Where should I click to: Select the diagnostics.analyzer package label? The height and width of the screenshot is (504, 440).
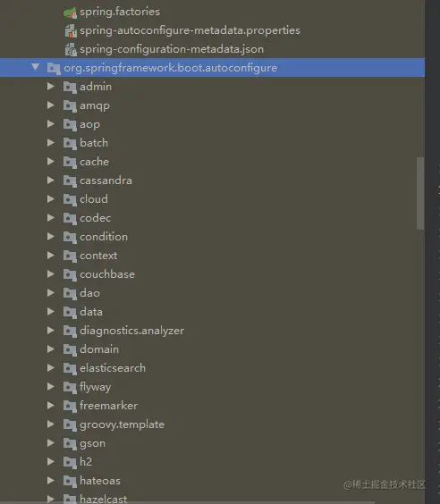(131, 331)
